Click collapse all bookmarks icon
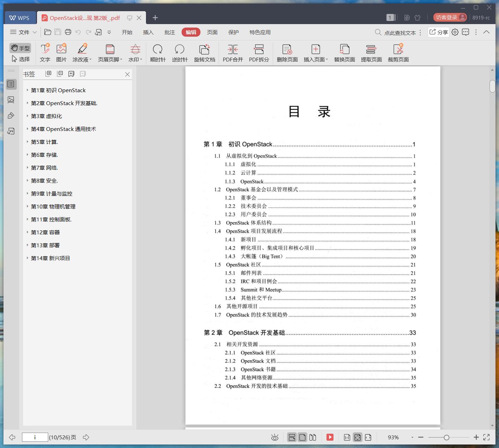 (x=60, y=74)
